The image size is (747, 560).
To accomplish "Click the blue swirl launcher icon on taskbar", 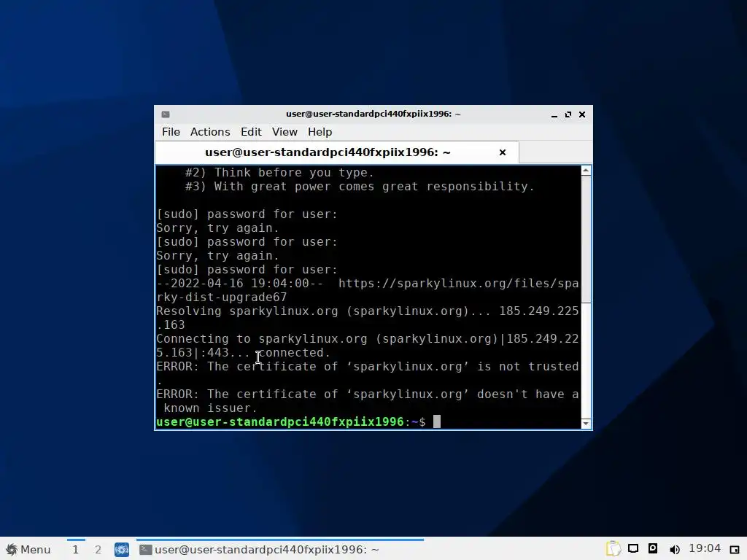I will pyautogui.click(x=122, y=550).
